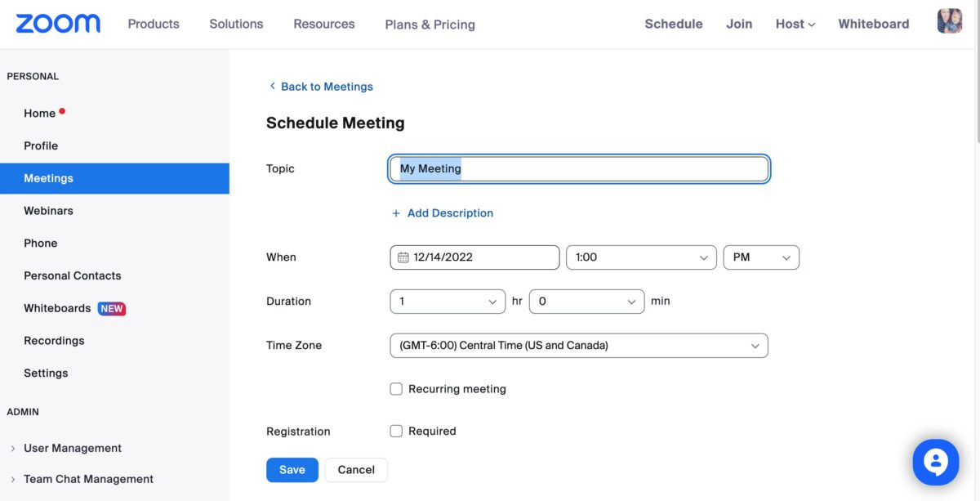The image size is (980, 501).
Task: Open the Host menu in header
Action: click(795, 25)
